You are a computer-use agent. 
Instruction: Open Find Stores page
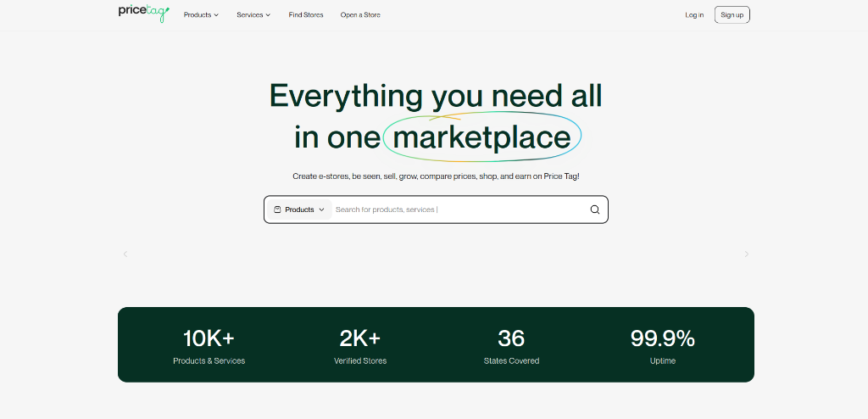305,15
